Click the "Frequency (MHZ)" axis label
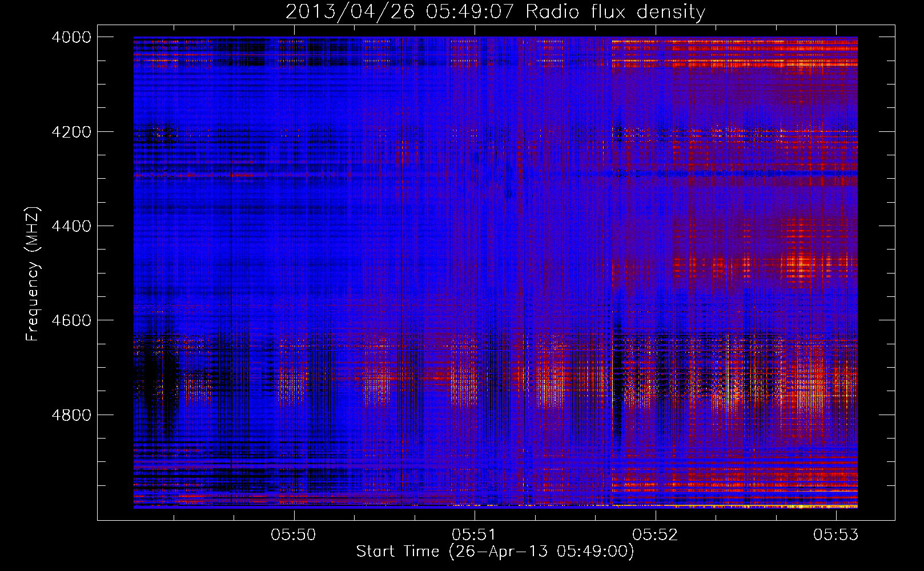 tap(33, 274)
